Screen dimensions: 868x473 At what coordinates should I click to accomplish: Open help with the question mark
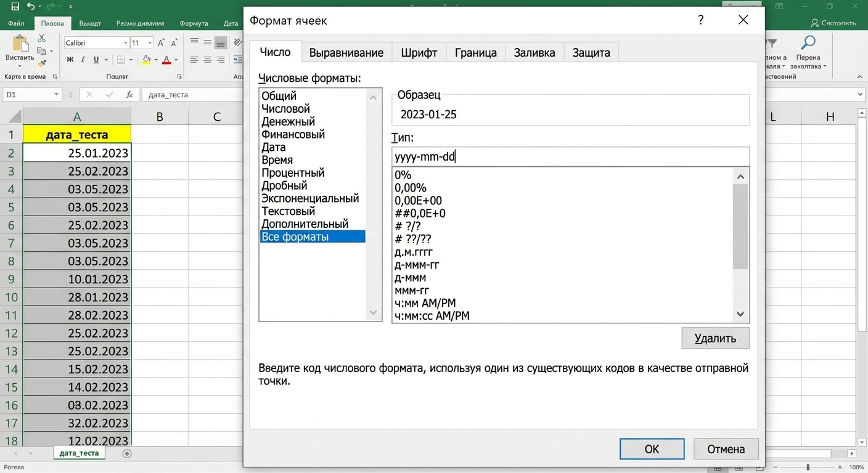701,20
